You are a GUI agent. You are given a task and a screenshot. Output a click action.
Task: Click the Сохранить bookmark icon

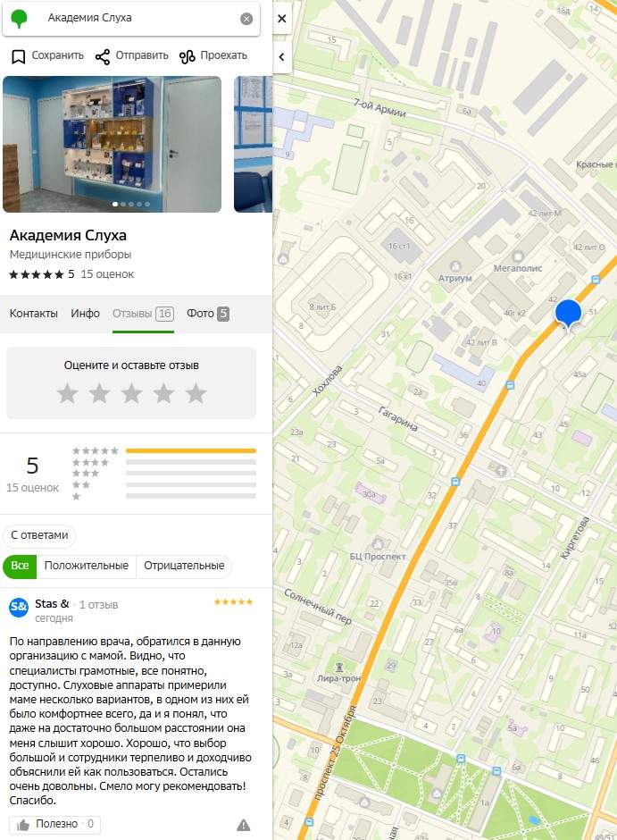[x=18, y=56]
